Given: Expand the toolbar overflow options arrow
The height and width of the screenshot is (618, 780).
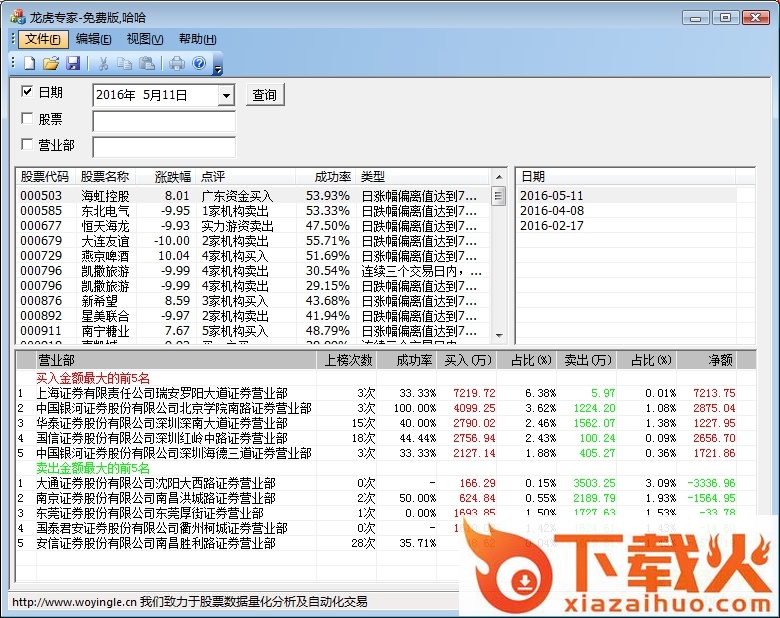Looking at the screenshot, I should click(218, 66).
